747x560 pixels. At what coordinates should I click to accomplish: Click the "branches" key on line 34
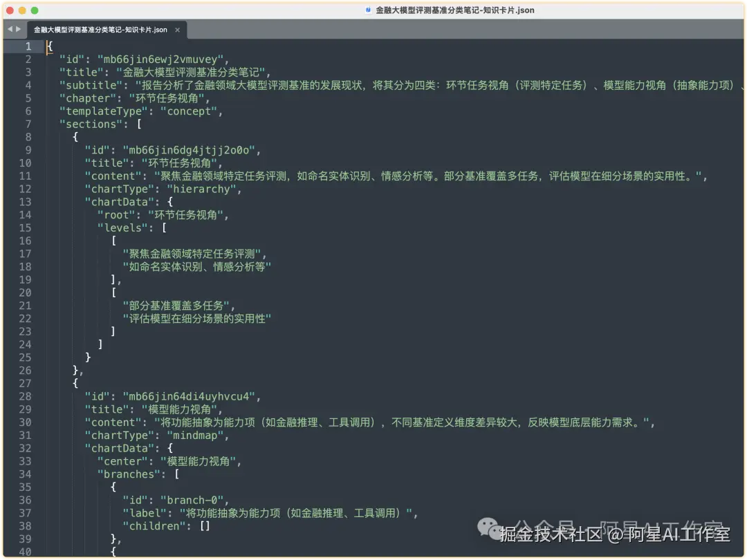pos(129,474)
